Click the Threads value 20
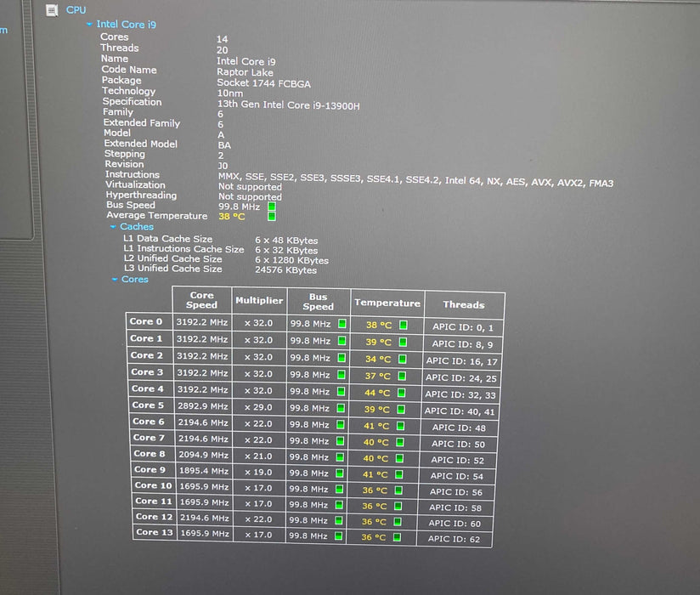This screenshot has height=595, width=700. tap(223, 50)
